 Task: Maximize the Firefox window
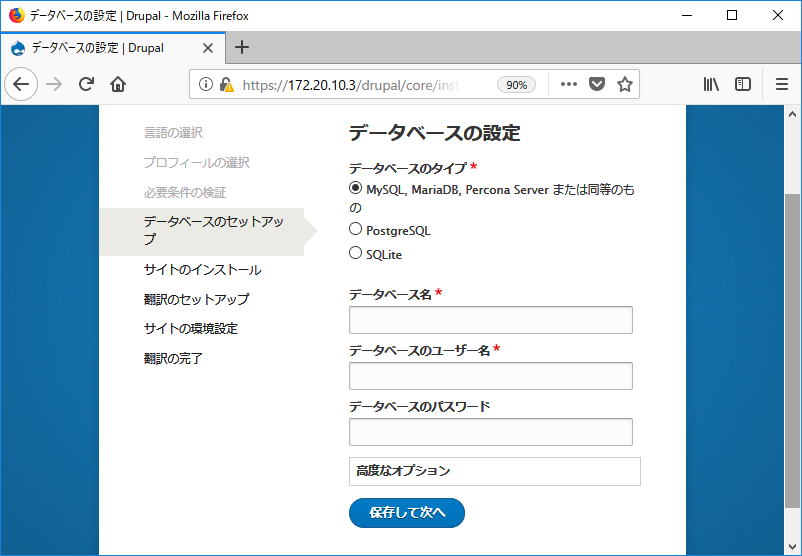click(732, 15)
